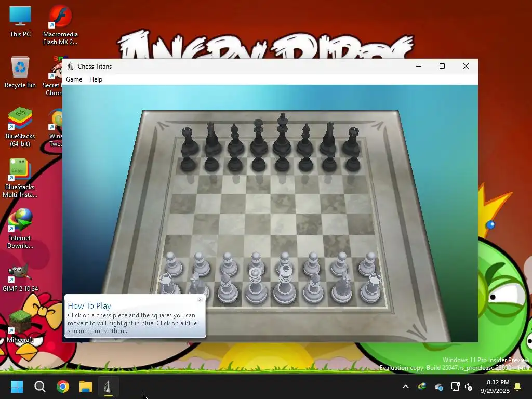Close the Chess Titans window
This screenshot has width=532, height=399.
pyautogui.click(x=466, y=66)
